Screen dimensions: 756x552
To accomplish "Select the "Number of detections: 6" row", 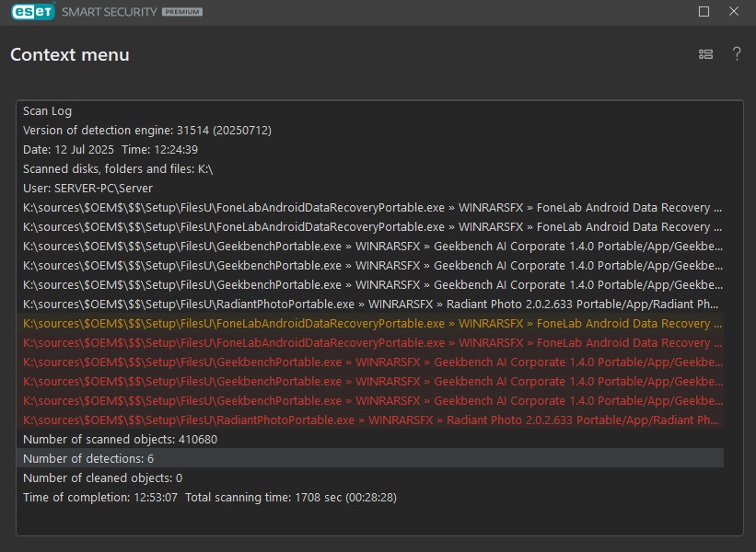I will (370, 458).
